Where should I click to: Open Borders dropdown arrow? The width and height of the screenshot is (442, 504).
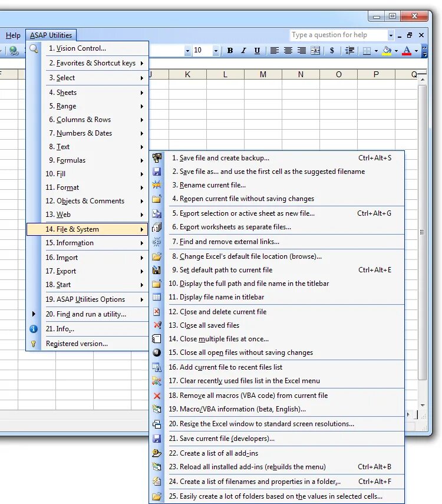(376, 51)
